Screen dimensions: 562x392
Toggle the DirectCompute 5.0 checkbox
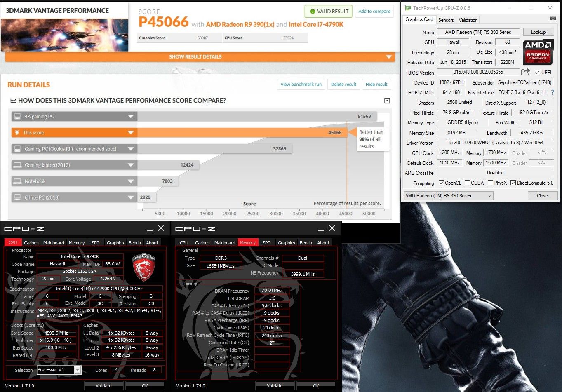pos(513,183)
